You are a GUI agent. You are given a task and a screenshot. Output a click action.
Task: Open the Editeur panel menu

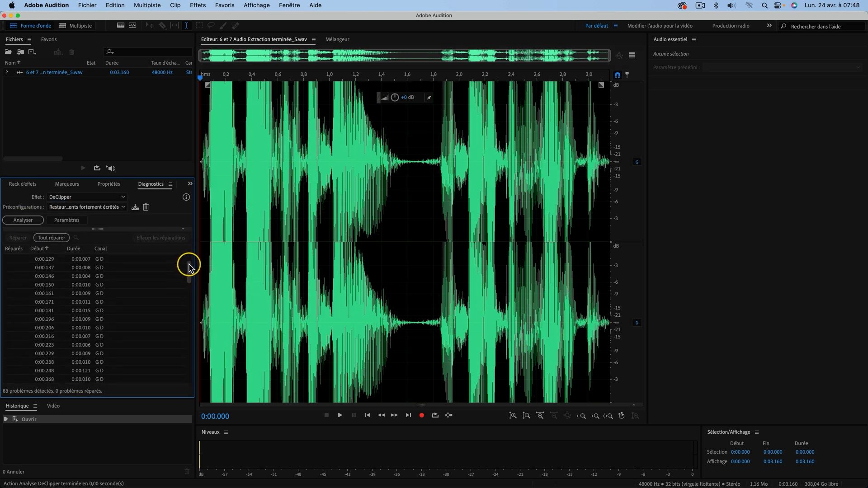[313, 39]
